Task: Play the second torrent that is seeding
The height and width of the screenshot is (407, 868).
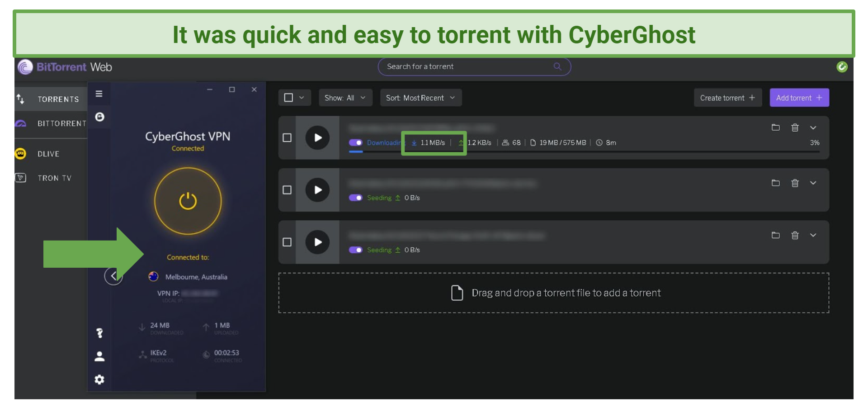Action: (x=318, y=190)
